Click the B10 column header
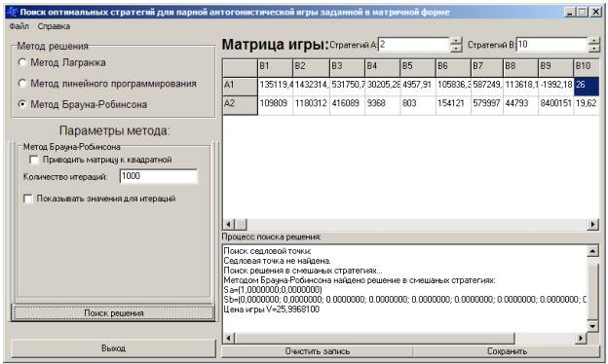608x364 pixels. click(587, 68)
